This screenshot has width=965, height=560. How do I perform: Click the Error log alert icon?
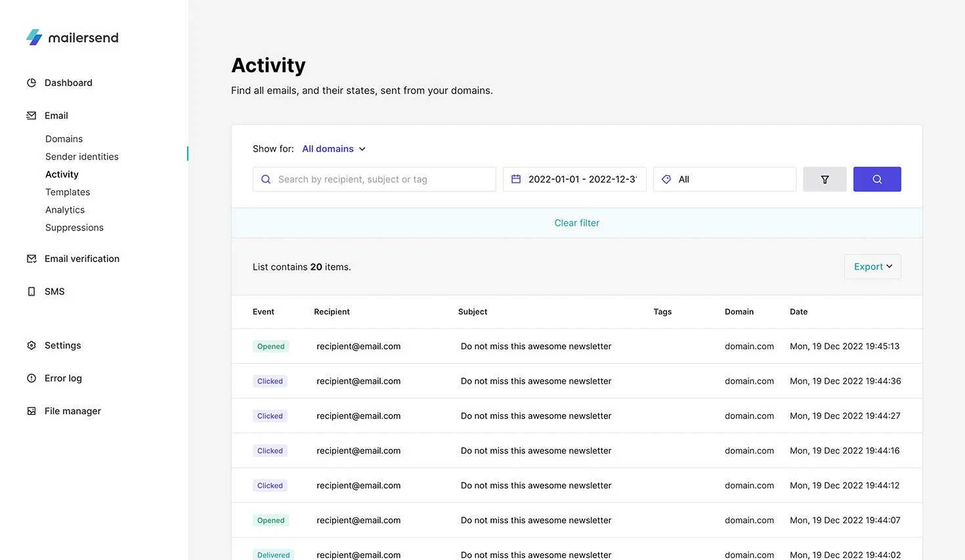[x=32, y=378]
